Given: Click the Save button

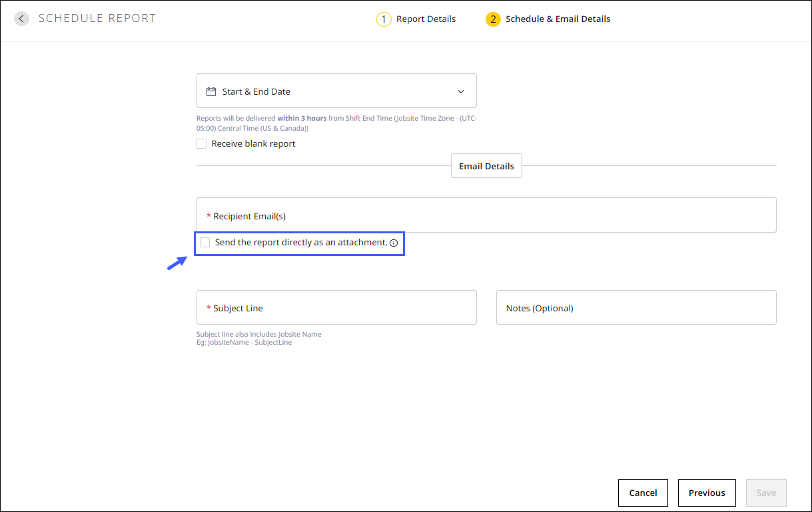Looking at the screenshot, I should 765,493.
